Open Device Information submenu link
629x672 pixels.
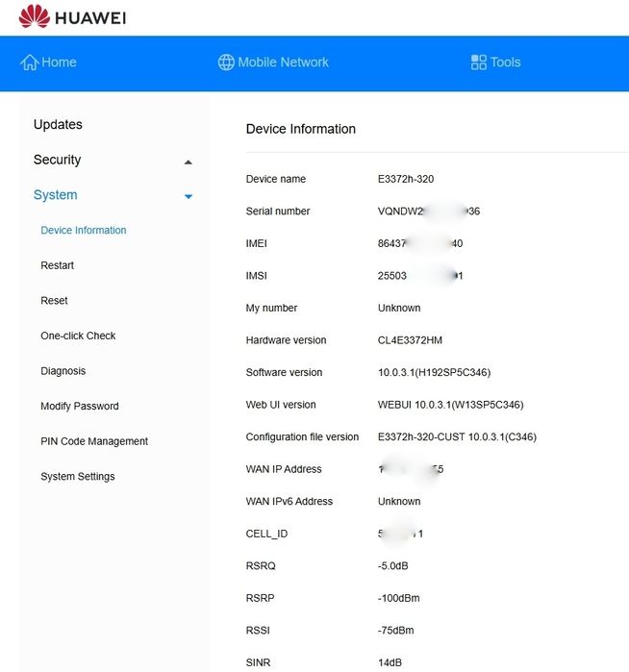84,230
